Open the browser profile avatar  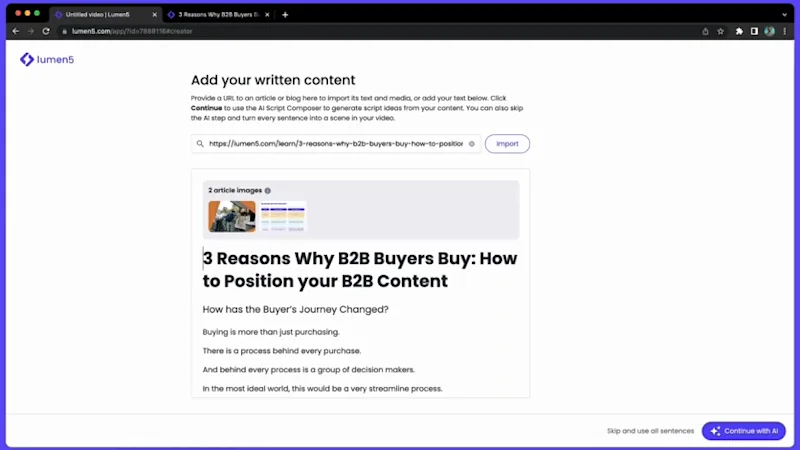pyautogui.click(x=769, y=31)
